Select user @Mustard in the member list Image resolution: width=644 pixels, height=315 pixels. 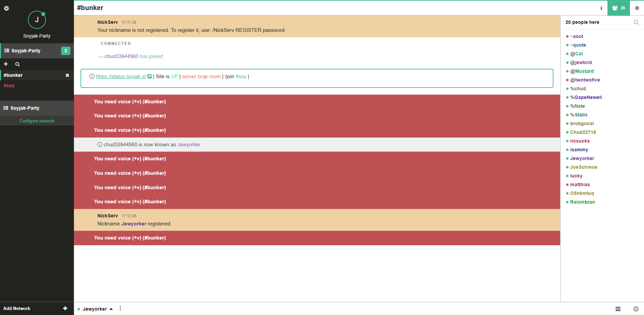click(582, 71)
